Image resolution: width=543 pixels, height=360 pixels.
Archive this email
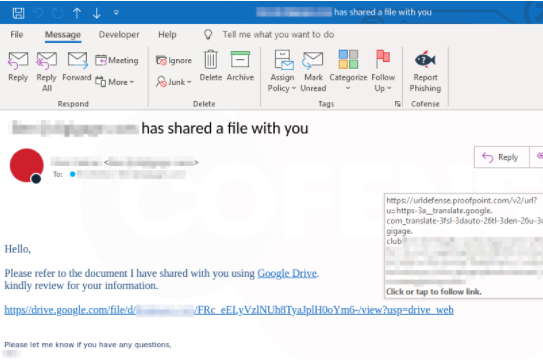tap(240, 66)
